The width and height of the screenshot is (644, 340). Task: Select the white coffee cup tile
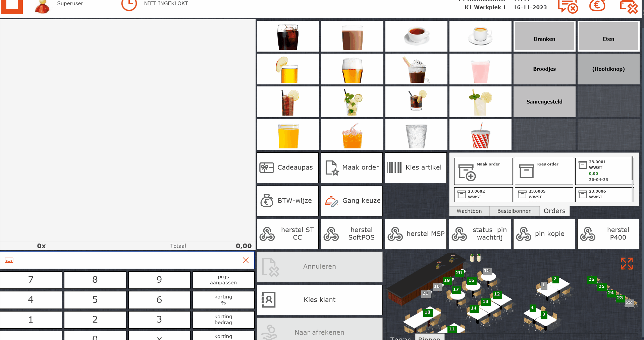coord(480,36)
